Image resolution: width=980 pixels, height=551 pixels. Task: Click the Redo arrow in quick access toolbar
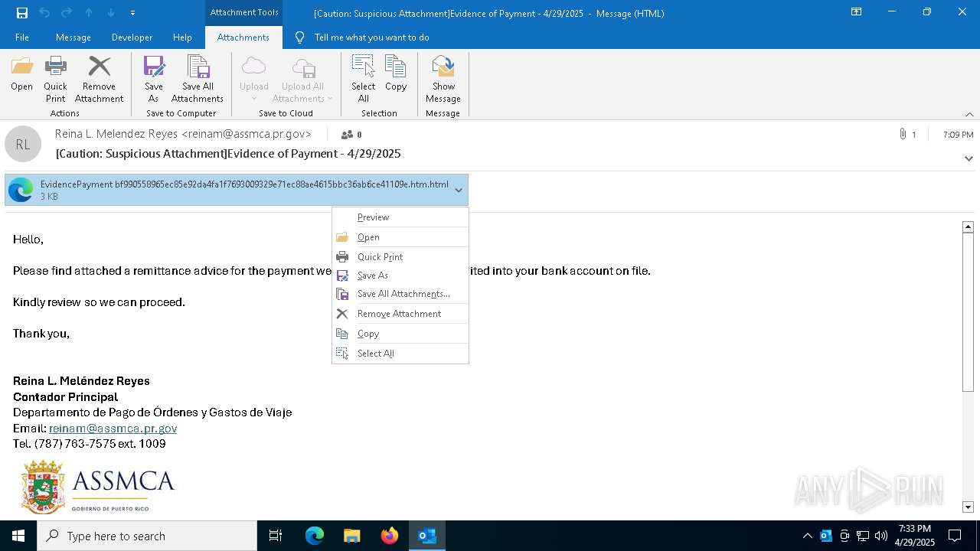[x=67, y=13]
